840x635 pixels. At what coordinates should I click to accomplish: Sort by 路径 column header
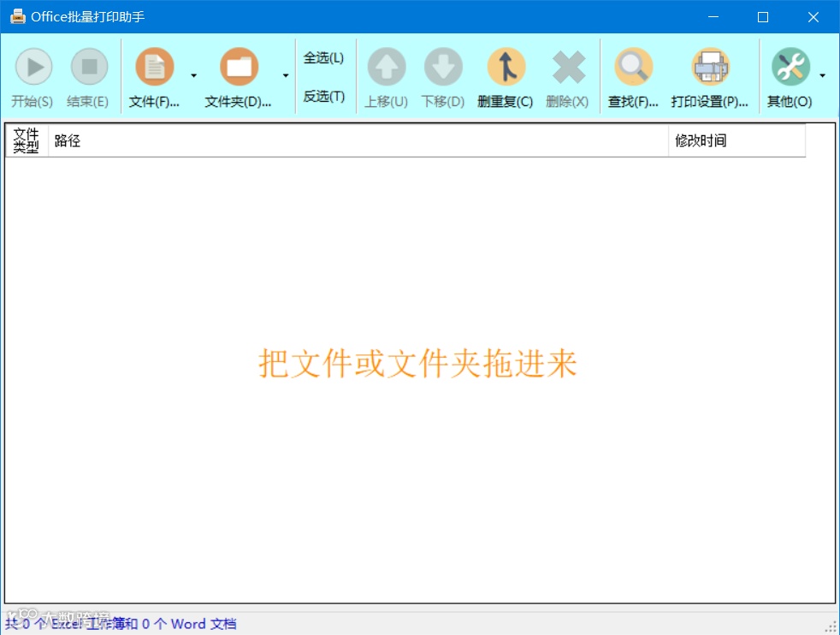tap(358, 140)
